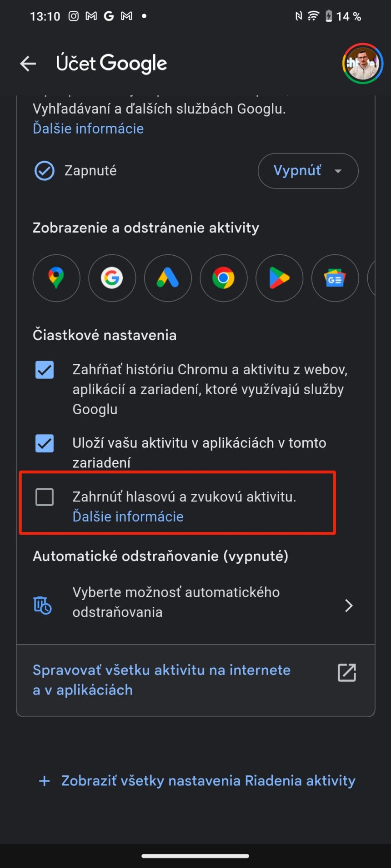Tap the Zapnuté status checkmark circle

(x=44, y=170)
